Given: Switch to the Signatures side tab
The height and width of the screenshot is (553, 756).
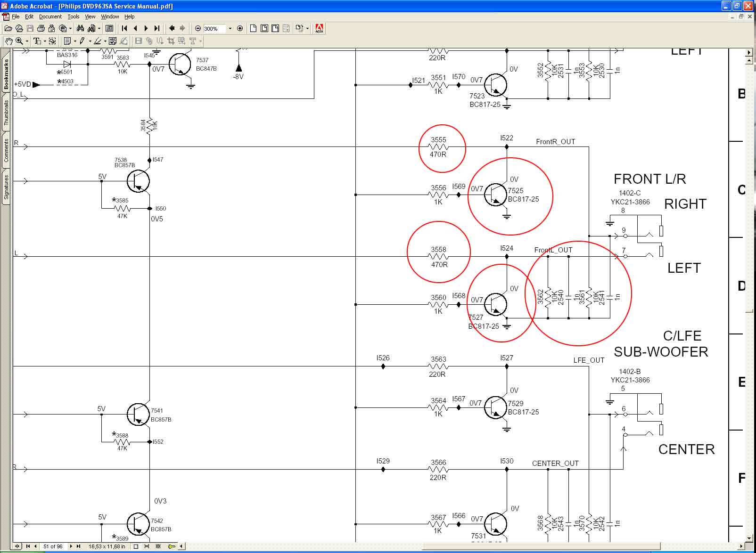Looking at the screenshot, I should point(6,187).
